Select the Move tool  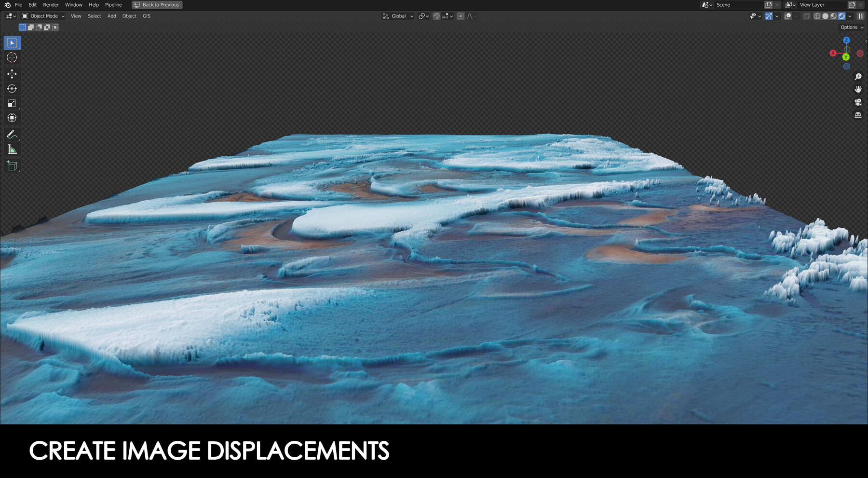coord(12,74)
